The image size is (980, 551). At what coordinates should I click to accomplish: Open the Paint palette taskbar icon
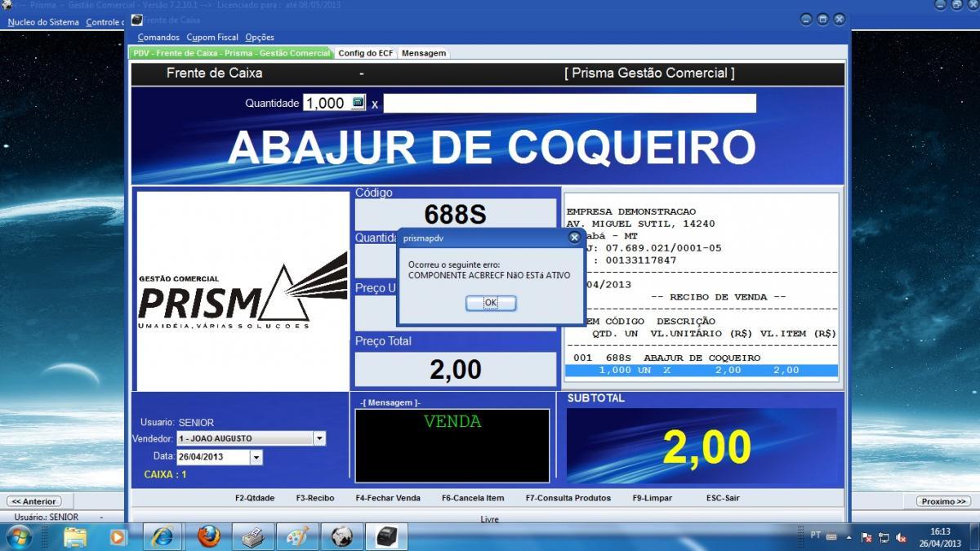pyautogui.click(x=297, y=536)
